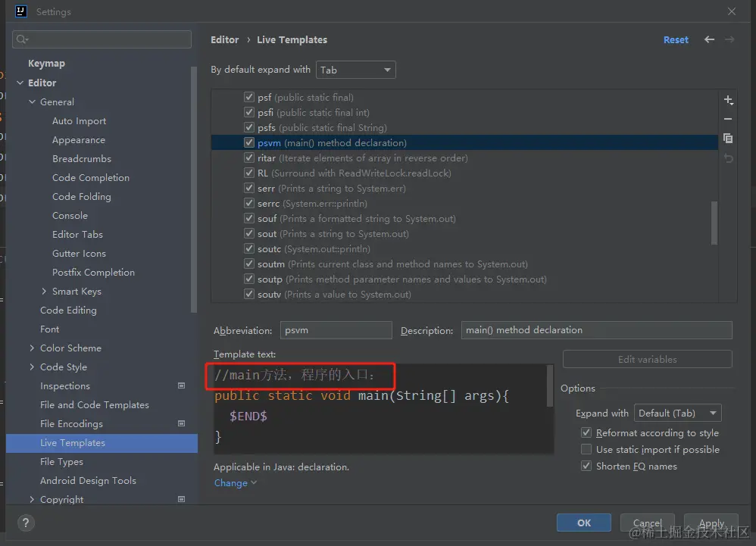Click the restore deleted templates icon

click(728, 158)
